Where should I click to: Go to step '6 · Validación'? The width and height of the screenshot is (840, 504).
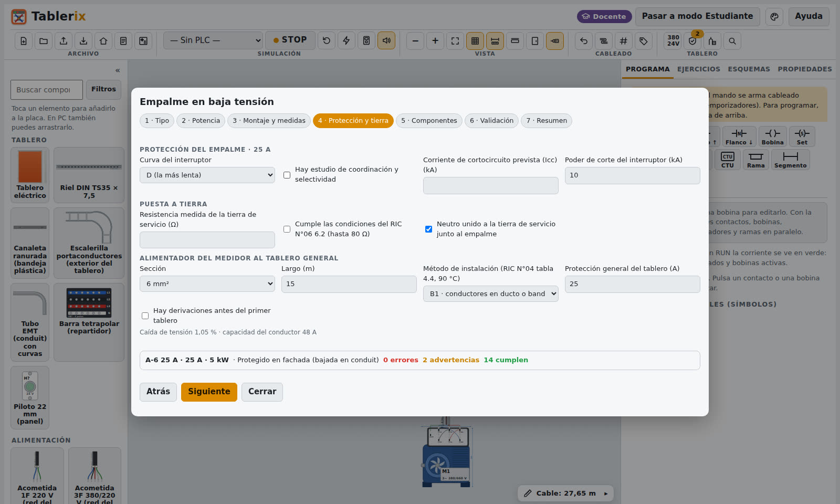(x=491, y=121)
